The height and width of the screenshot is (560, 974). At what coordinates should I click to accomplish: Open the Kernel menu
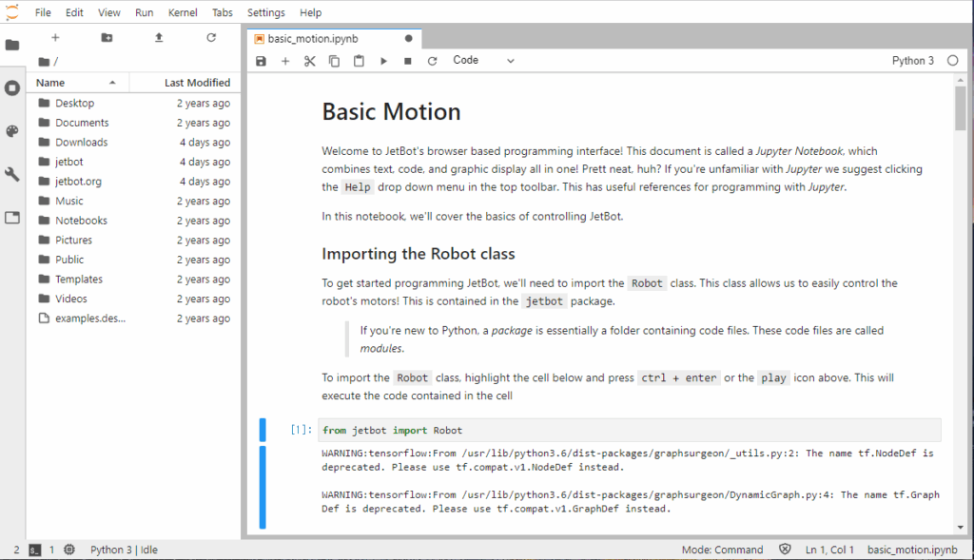(182, 13)
